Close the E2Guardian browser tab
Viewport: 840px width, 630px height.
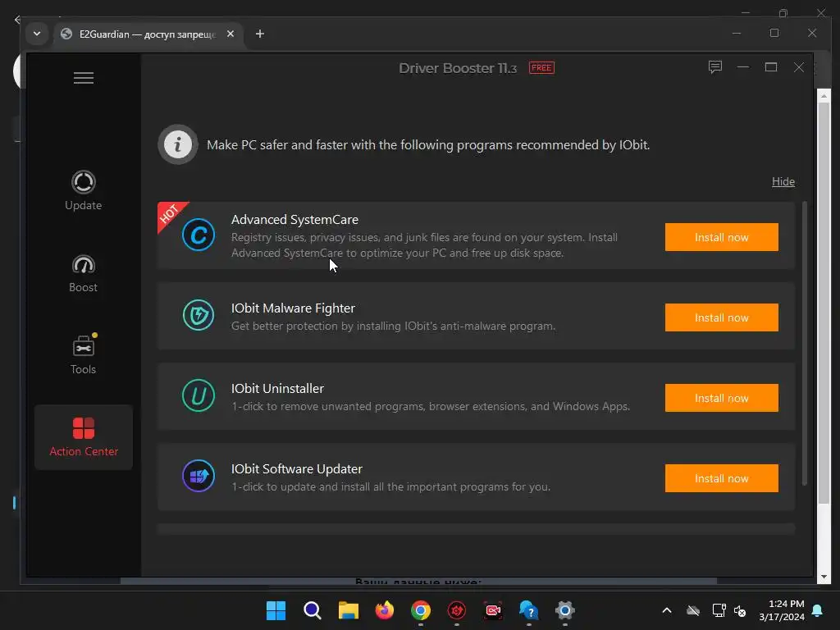(231, 34)
